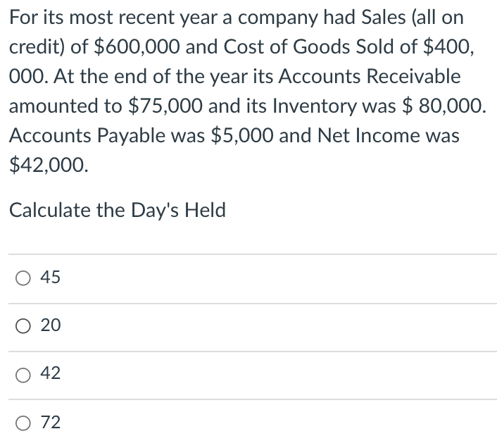Click the phrase Cost of Goods Sold
497x448 pixels.
pos(320,46)
